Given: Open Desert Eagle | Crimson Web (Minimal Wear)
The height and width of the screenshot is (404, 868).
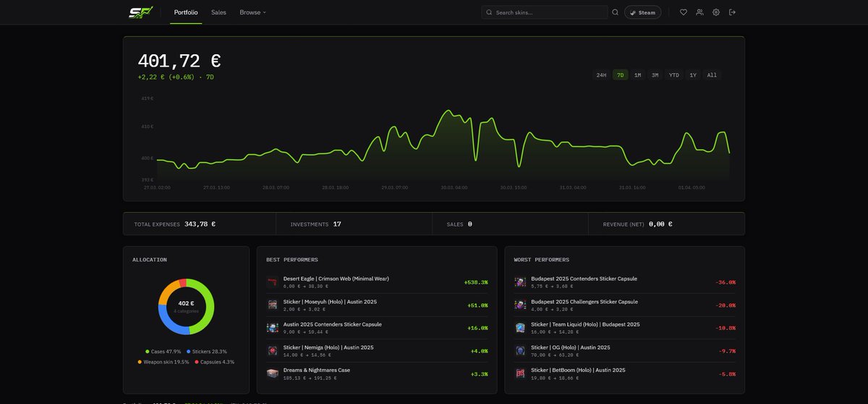Looking at the screenshot, I should click(336, 278).
